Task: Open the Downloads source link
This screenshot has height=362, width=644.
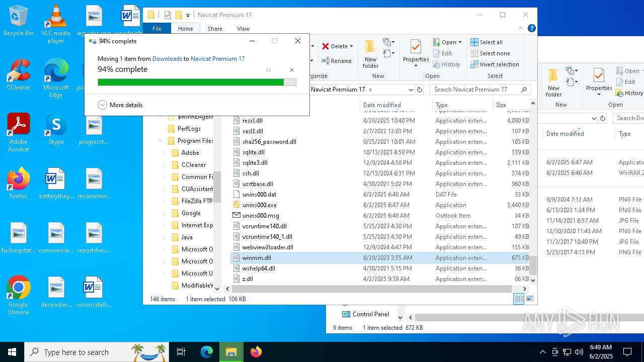Action: 167,59
